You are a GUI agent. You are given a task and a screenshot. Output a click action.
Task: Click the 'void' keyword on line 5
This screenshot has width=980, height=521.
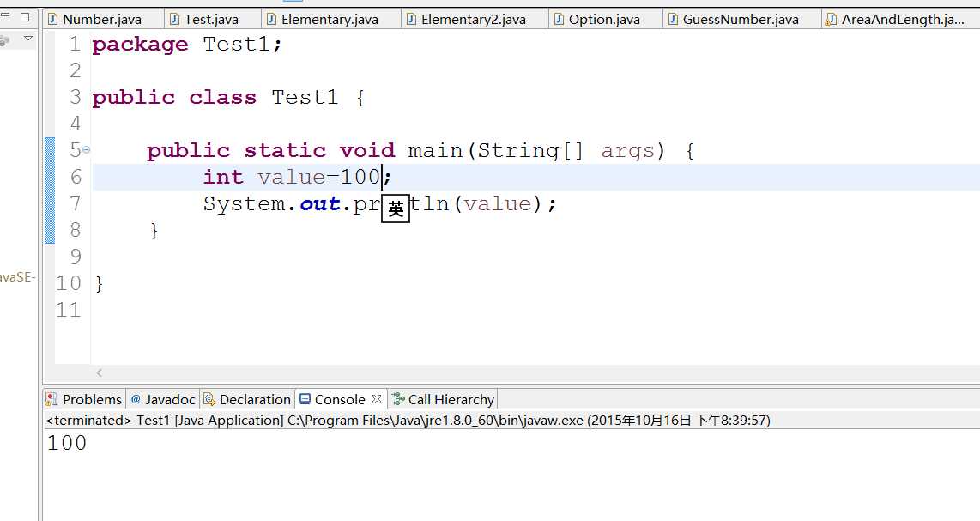[x=367, y=151]
